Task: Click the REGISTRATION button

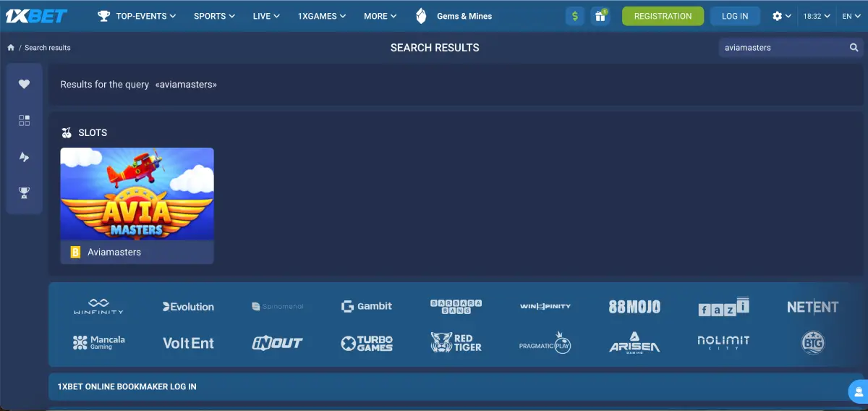Action: [x=663, y=16]
